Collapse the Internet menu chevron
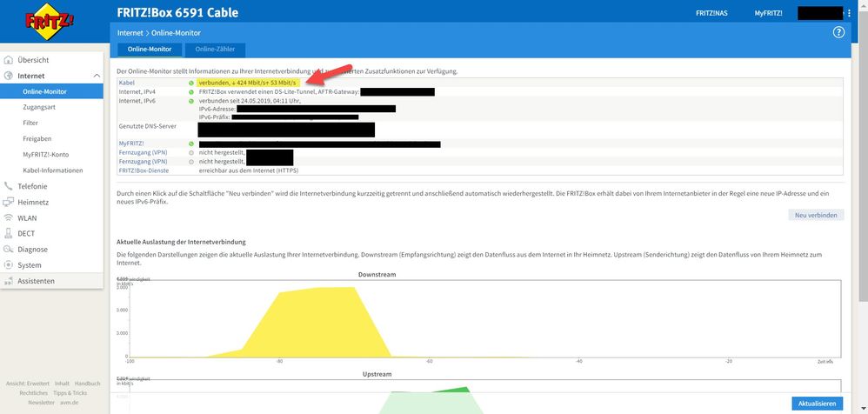The height and width of the screenshot is (414, 868). (x=97, y=76)
